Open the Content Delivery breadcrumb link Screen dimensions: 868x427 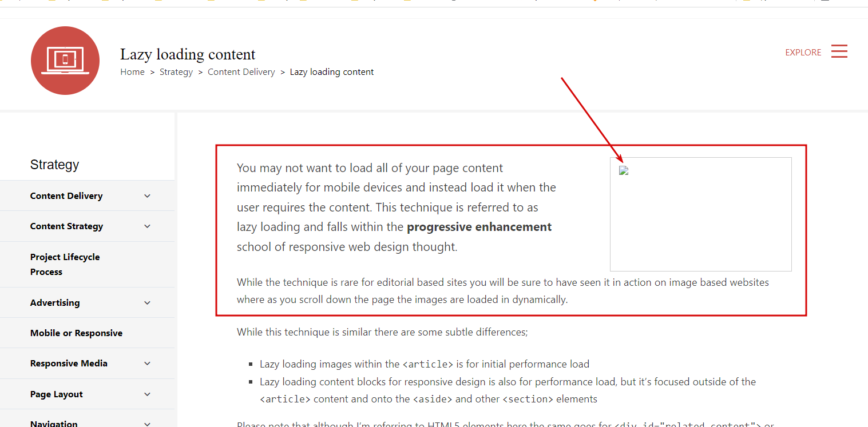241,71
